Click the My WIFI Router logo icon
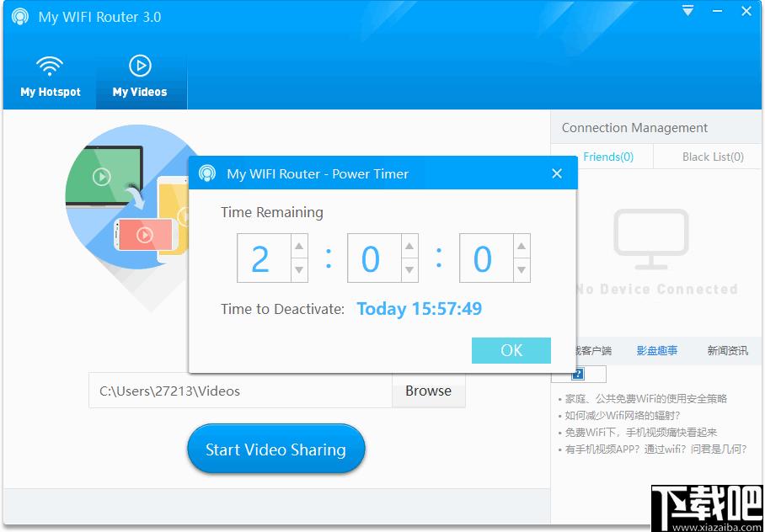The height and width of the screenshot is (532, 765). (x=20, y=17)
